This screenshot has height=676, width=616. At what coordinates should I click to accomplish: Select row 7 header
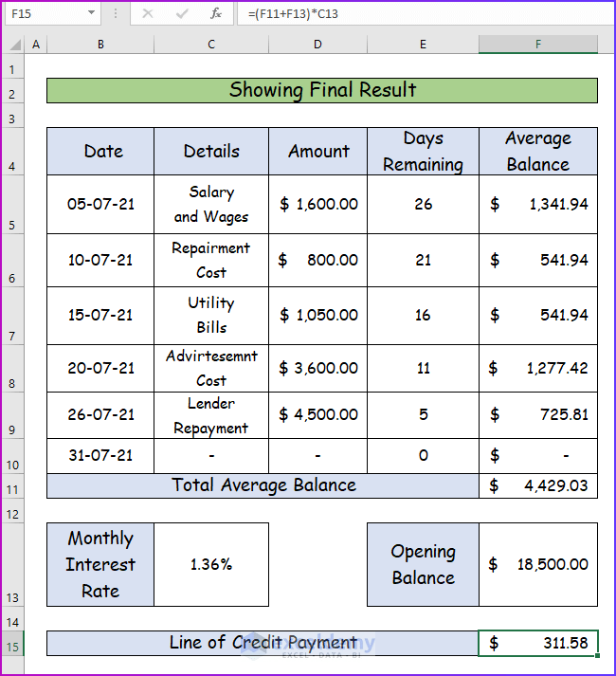coord(12,316)
